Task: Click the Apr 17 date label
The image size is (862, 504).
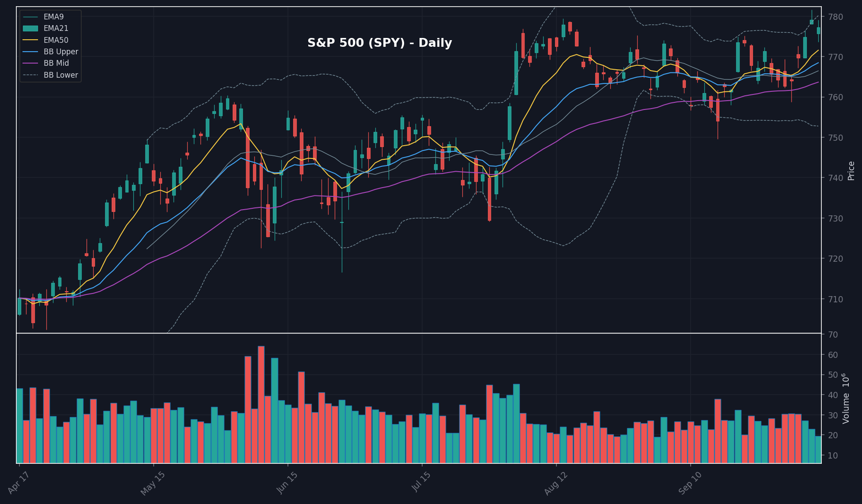Action: click(x=19, y=482)
